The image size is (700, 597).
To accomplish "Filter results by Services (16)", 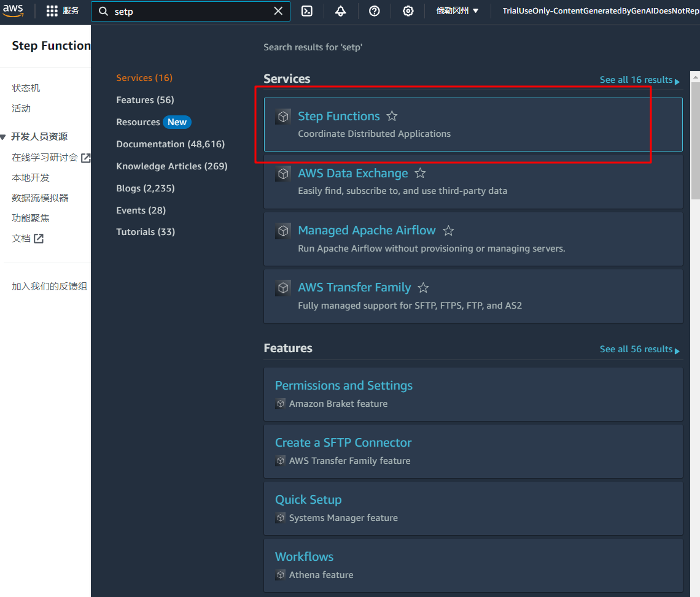I will [x=144, y=78].
